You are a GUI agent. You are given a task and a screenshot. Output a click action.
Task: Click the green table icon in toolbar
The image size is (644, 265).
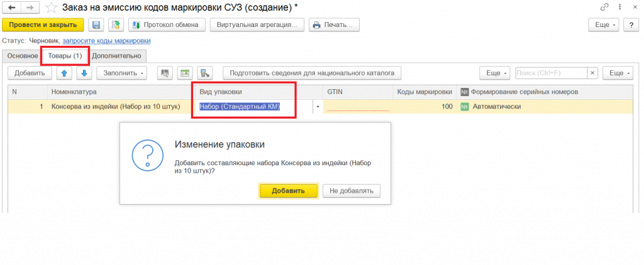(x=186, y=73)
